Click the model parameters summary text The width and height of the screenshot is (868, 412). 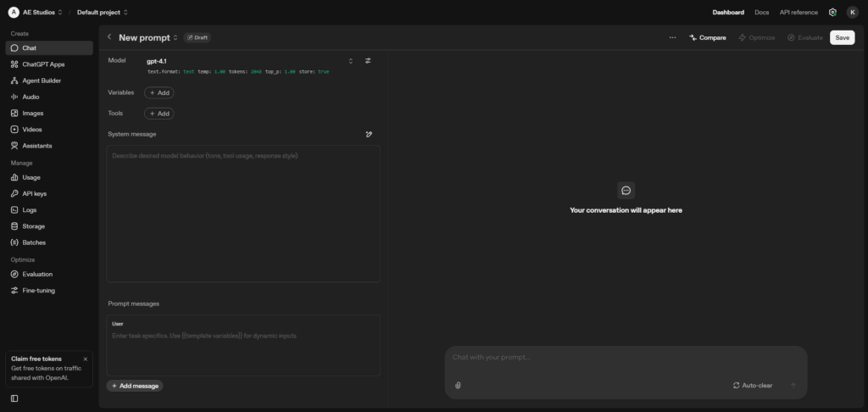point(238,72)
